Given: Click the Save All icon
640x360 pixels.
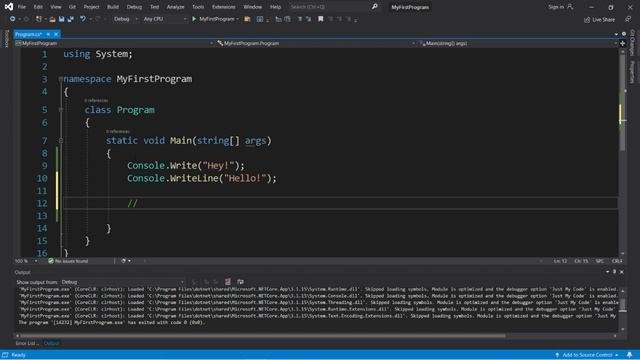Looking at the screenshot, I should coord(70,19).
